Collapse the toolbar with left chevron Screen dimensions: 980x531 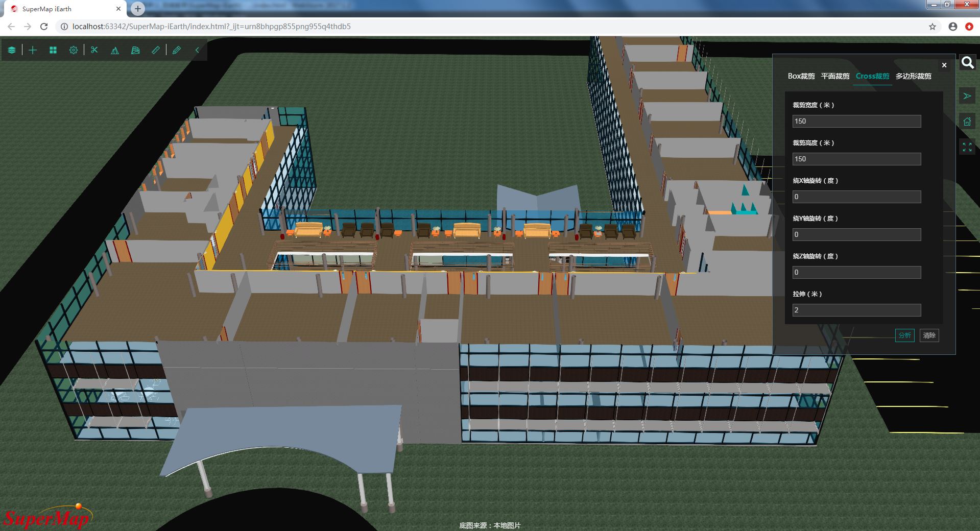click(197, 50)
